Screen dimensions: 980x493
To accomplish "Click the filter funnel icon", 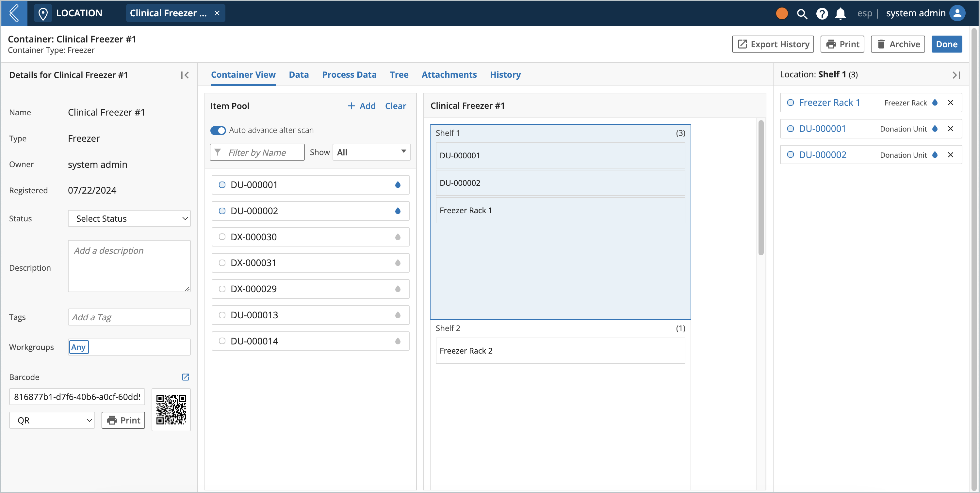I will click(218, 152).
